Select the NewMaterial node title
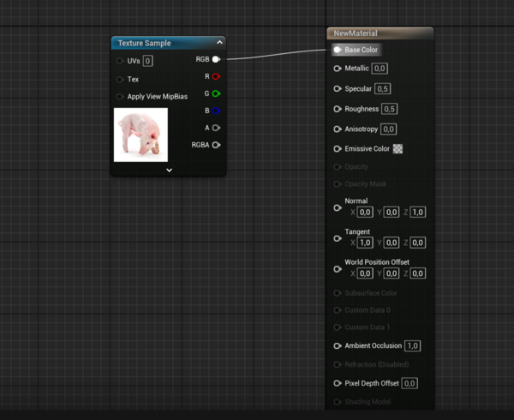Viewport: 514px width, 420px height. pyautogui.click(x=356, y=33)
